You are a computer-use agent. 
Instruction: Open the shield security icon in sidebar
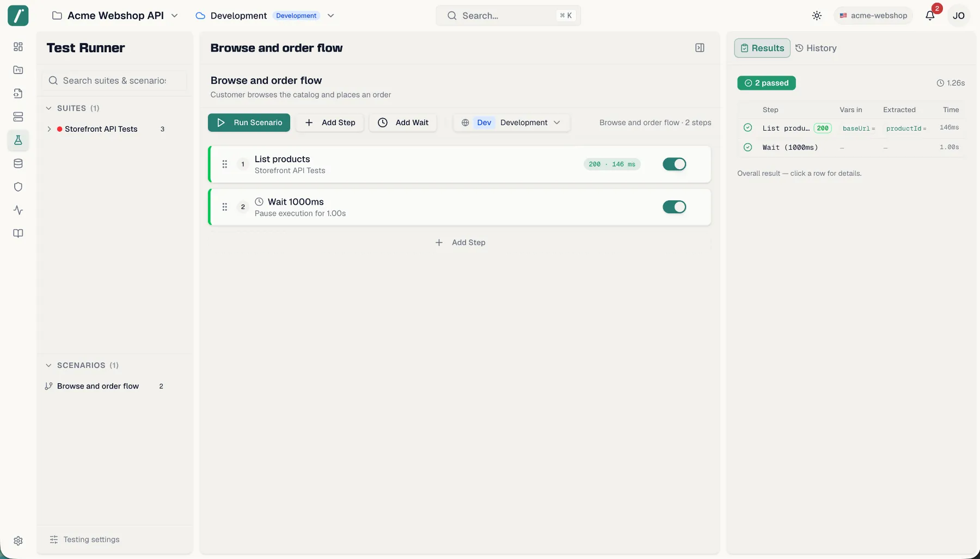[x=18, y=187]
